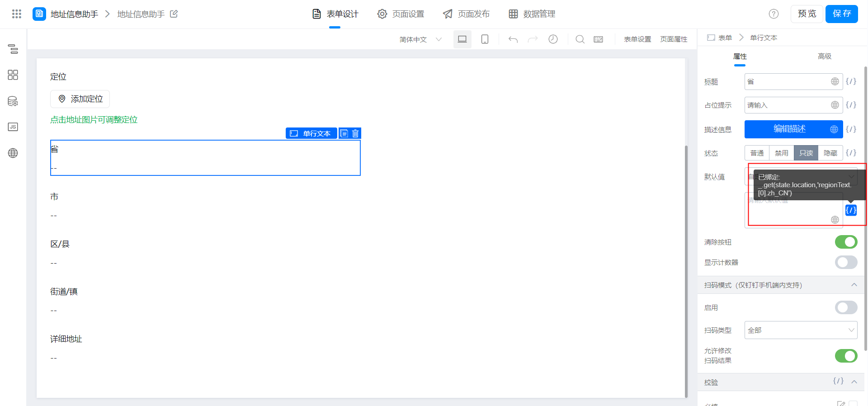Screen dimensions: 868x406
Task: Click the 预览 button
Action: click(807, 14)
